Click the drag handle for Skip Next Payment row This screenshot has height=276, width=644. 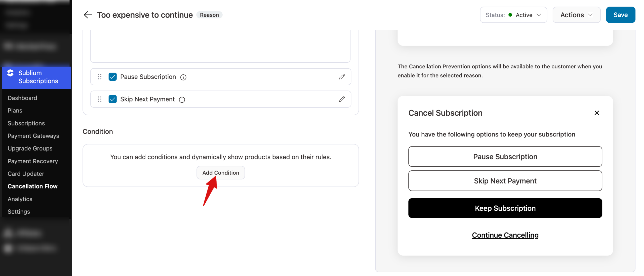[x=100, y=99]
